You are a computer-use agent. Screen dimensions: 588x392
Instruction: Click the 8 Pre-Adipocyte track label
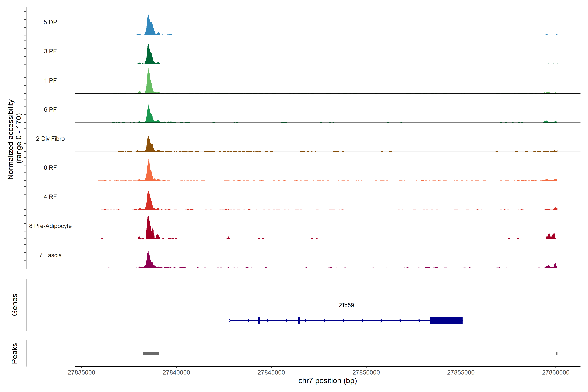point(50,226)
